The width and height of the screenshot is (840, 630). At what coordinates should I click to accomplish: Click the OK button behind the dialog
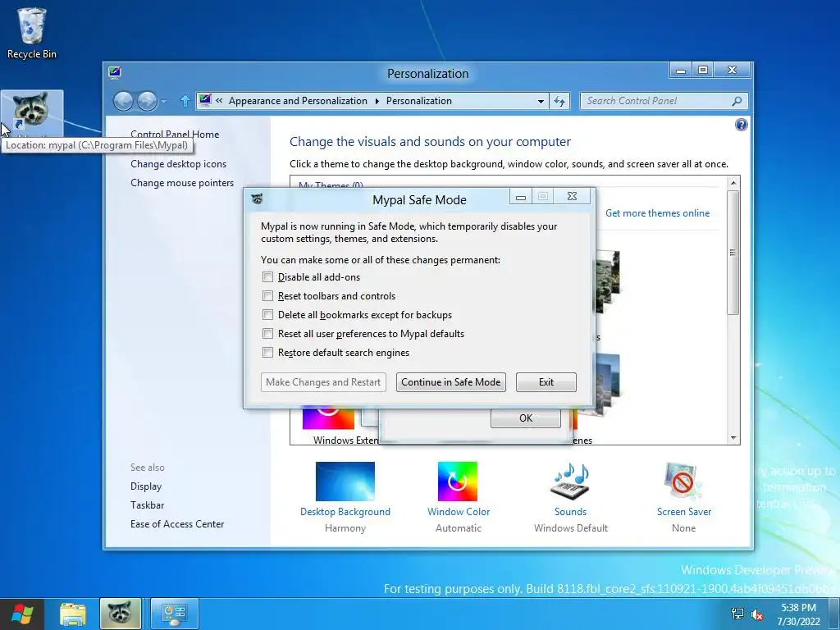[526, 418]
